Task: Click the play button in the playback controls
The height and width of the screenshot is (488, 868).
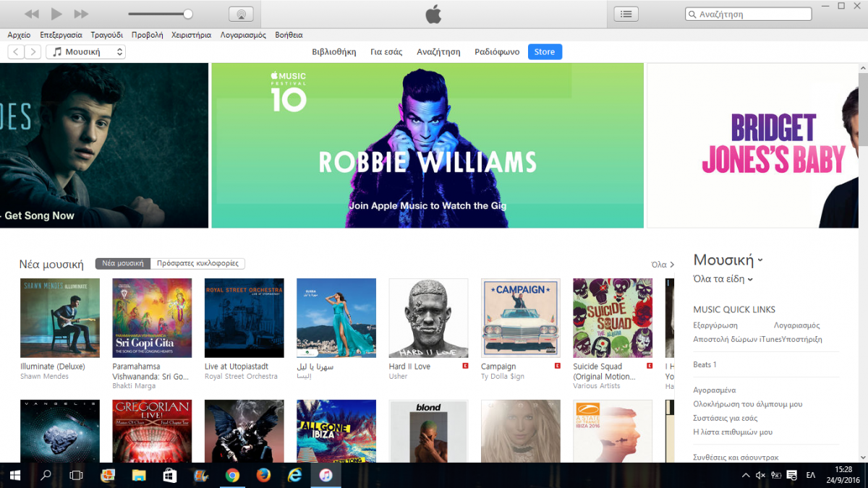Action: (x=56, y=14)
